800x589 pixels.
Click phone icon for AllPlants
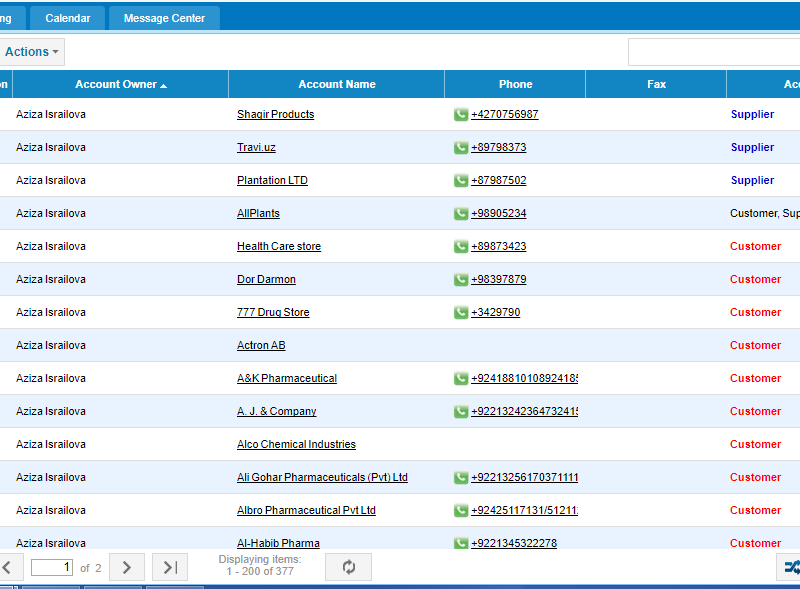pyautogui.click(x=461, y=213)
